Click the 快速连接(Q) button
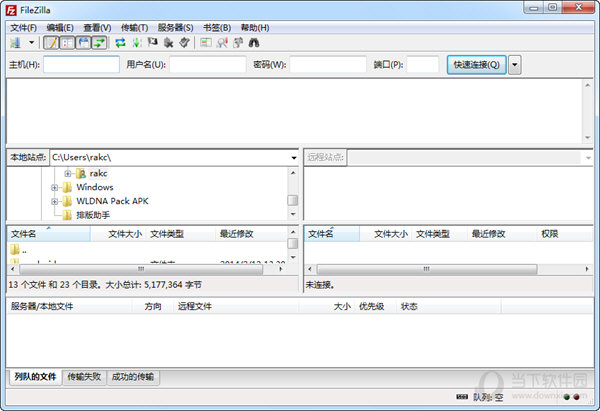Image resolution: width=600 pixels, height=411 pixels. pos(476,65)
